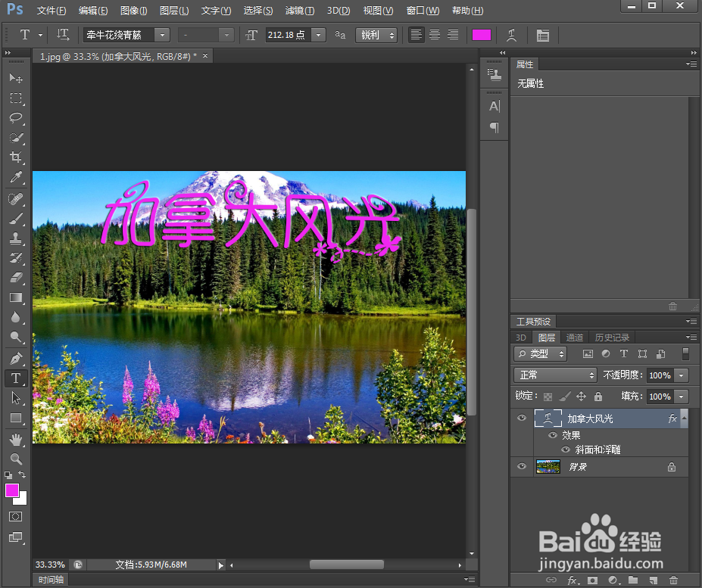Toggle visibility of 效果 effects
This screenshot has width=702, height=588.
tap(553, 435)
